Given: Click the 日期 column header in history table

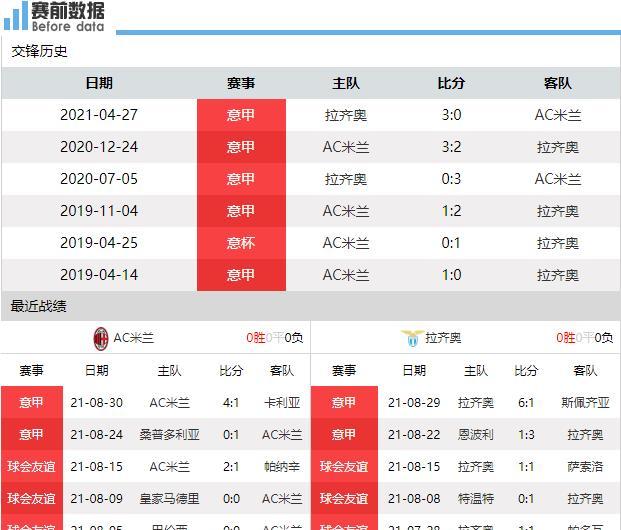Looking at the screenshot, I should (99, 83).
